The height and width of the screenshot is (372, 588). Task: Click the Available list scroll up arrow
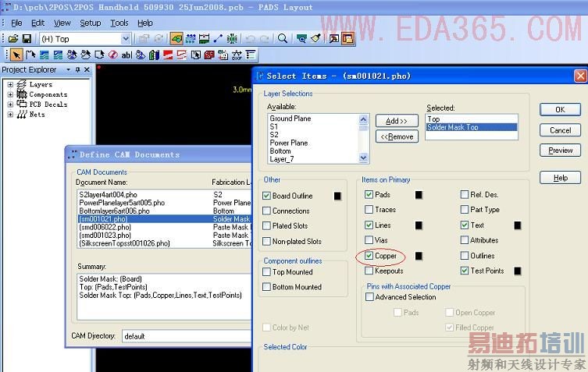pos(363,119)
